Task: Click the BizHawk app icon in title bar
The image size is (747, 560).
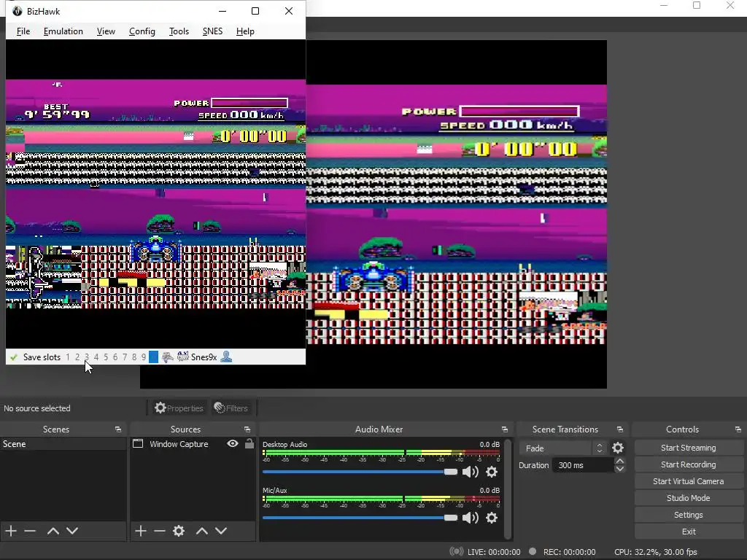Action: [18, 11]
